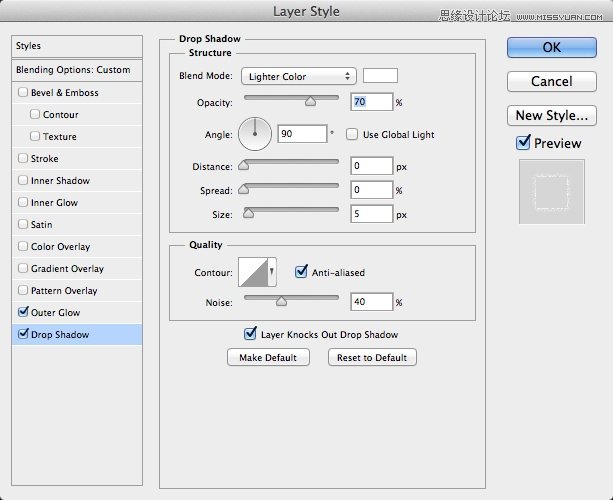The width and height of the screenshot is (613, 500).
Task: Click the New Style... button
Action: tap(552, 115)
